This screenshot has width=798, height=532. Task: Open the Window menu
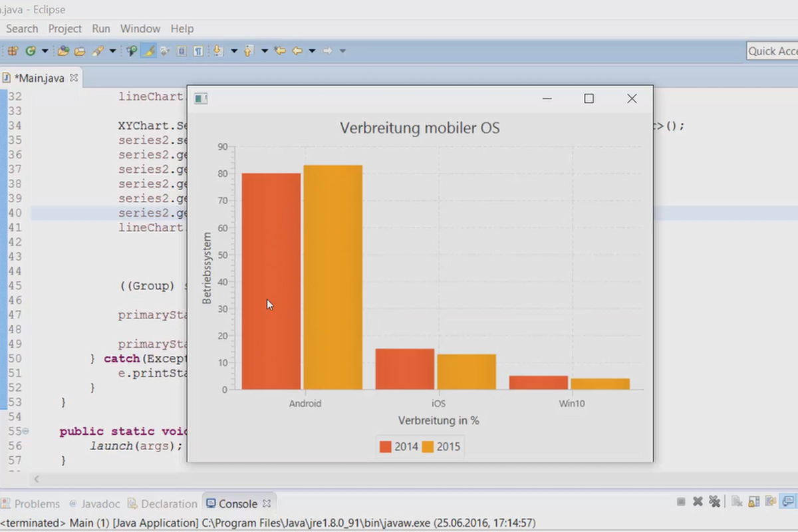[x=140, y=29]
